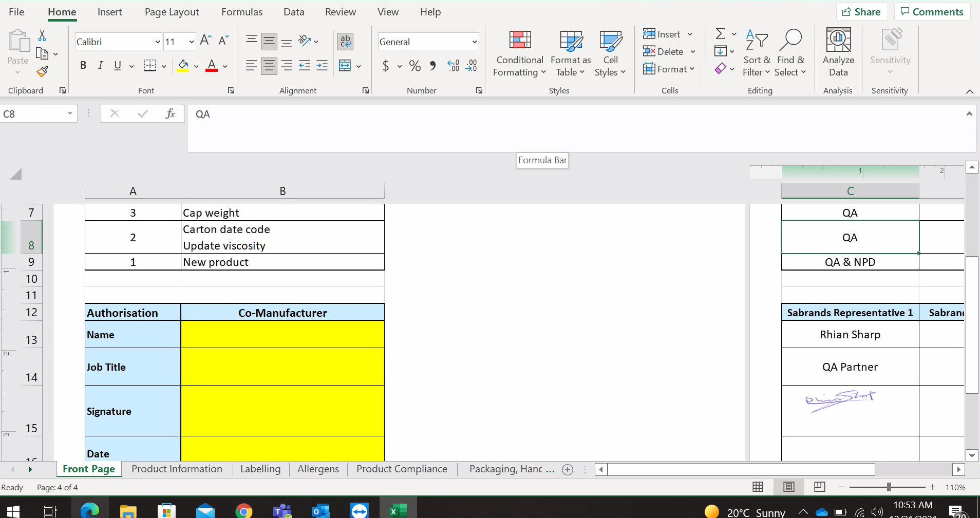Toggle the Wrap Text setting
Image resolution: width=980 pixels, height=518 pixels.
click(x=345, y=41)
